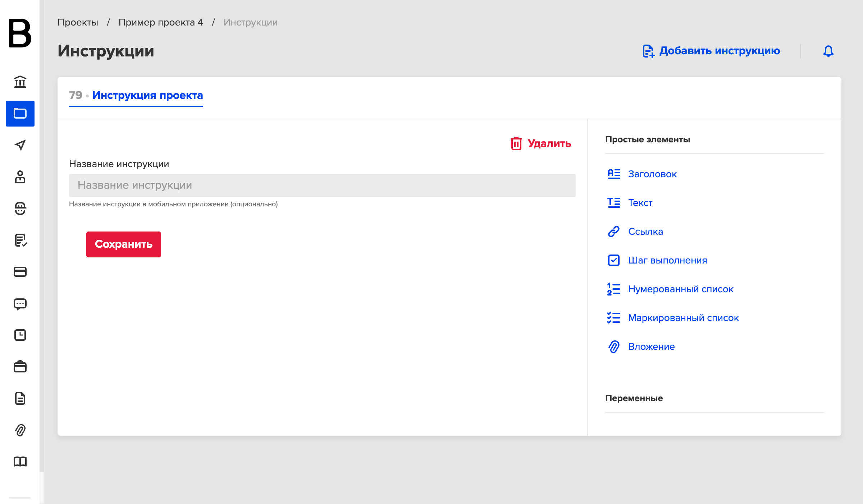Image resolution: width=863 pixels, height=504 pixels.
Task: Go to Проекты breadcrumb link
Action: 78,22
